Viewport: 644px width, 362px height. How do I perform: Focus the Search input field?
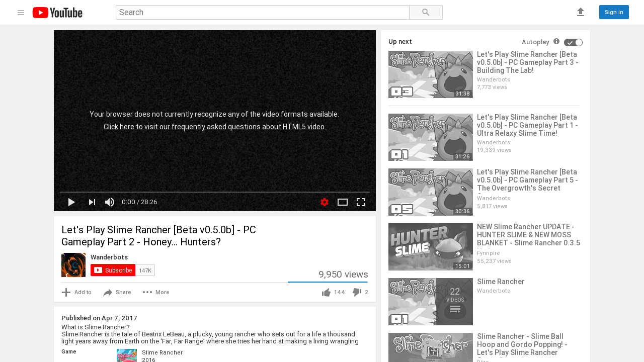[262, 13]
